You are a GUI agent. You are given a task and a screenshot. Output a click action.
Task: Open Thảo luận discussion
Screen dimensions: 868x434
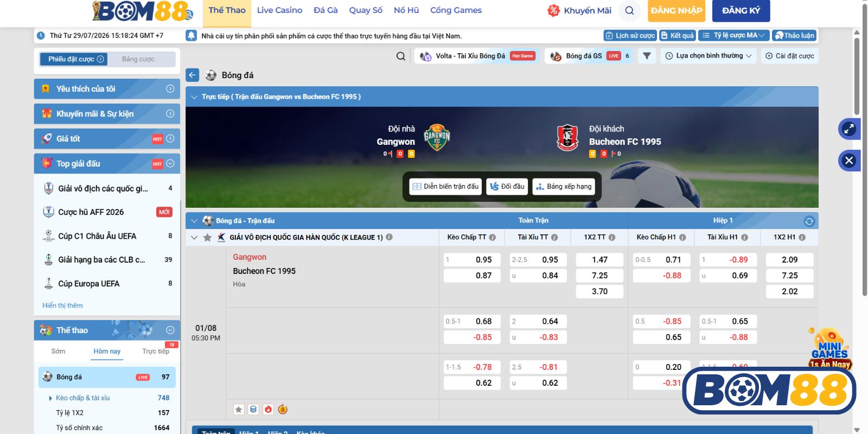794,35
